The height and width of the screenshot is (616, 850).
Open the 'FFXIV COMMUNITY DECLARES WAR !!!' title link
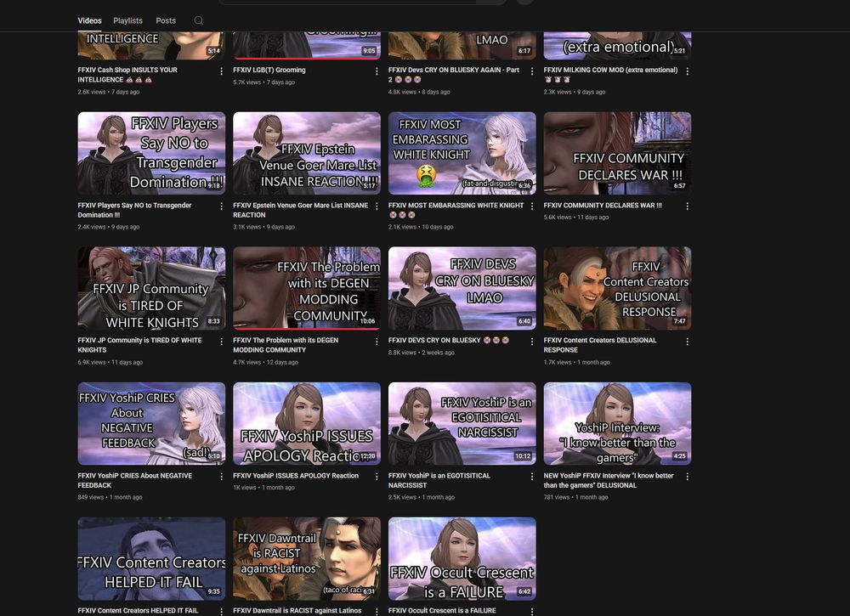603,206
